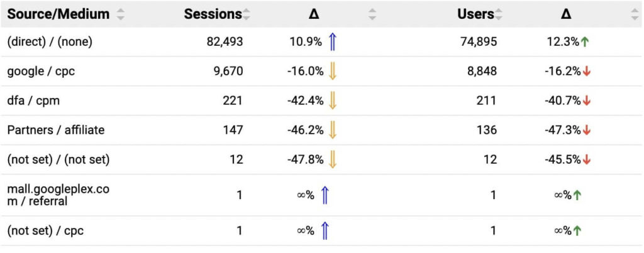Click orange down arrow in dfa / cpm row
Screen dimensions: 644x253
pyautogui.click(x=333, y=100)
